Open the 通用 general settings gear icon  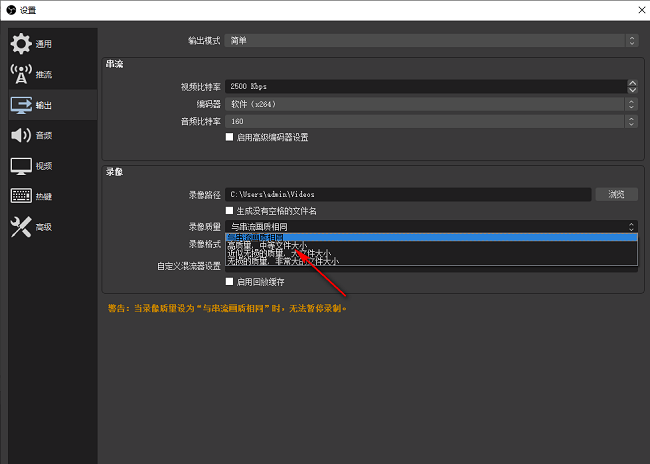tap(21, 44)
